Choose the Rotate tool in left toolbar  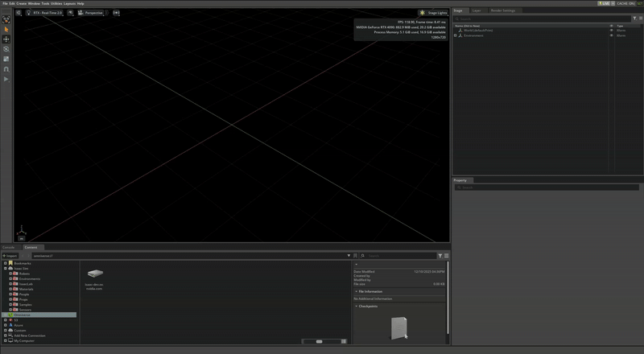[x=6, y=49]
